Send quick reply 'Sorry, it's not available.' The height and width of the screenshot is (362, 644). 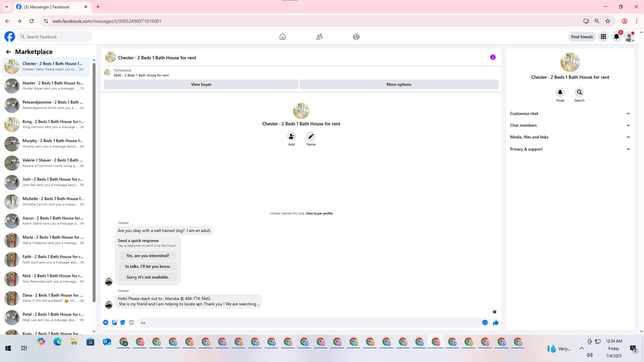point(148,277)
